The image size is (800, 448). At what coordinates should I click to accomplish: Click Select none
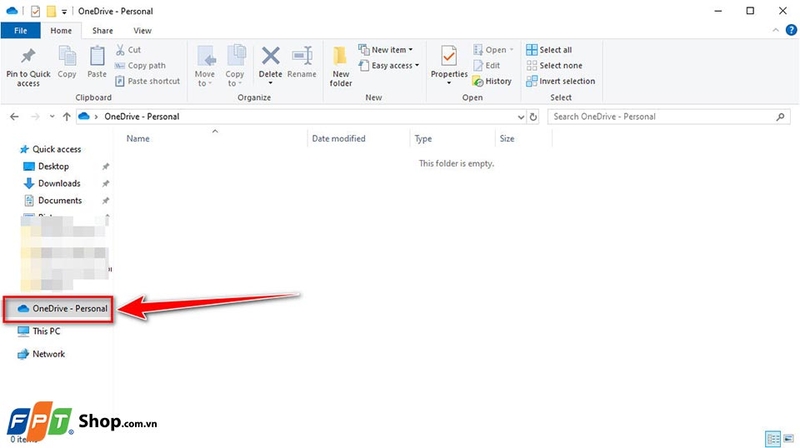tap(554, 65)
